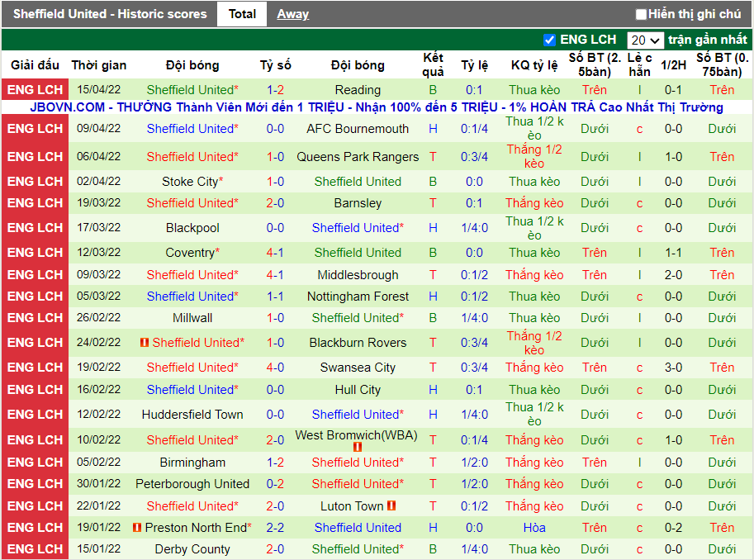This screenshot has height=560, width=754.
Task: Select ENG LCH league cell dated 15/04/22
Action: (x=36, y=90)
